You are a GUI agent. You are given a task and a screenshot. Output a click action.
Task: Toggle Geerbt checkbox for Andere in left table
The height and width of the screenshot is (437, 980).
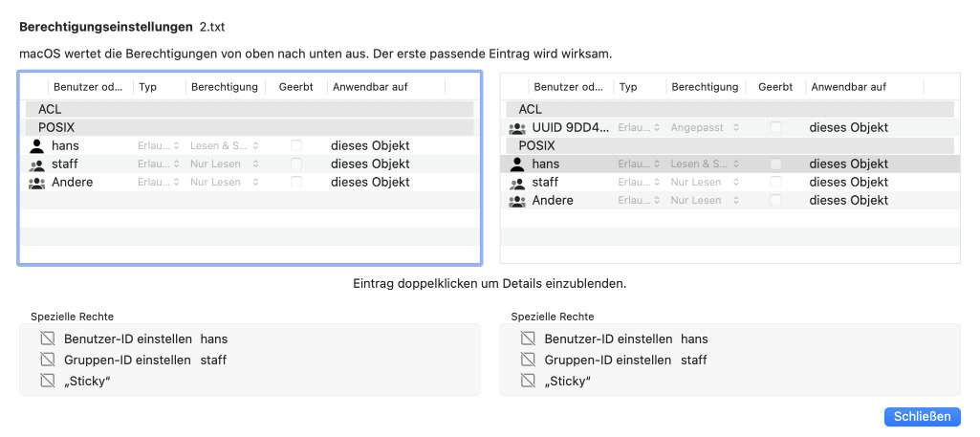pos(296,182)
